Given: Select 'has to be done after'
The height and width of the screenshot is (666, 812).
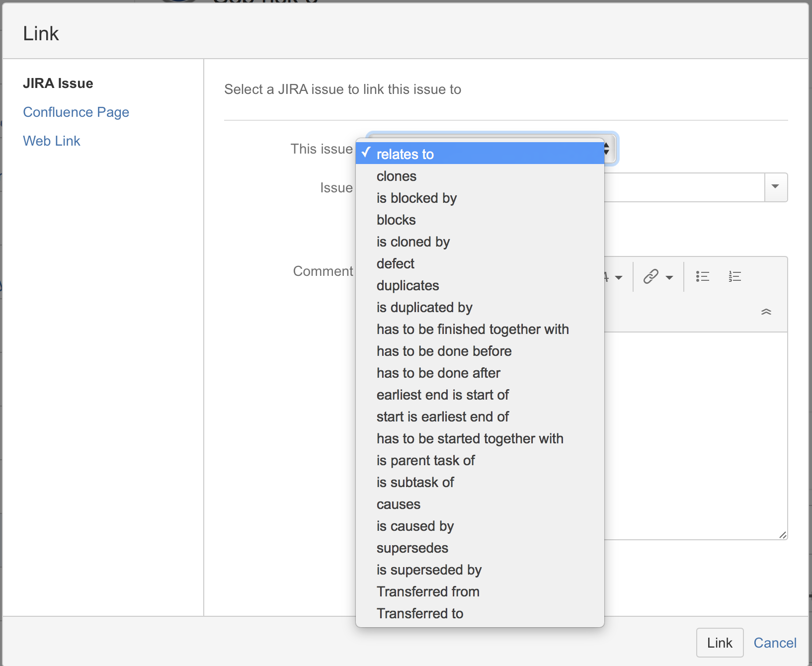Looking at the screenshot, I should [x=480, y=373].
